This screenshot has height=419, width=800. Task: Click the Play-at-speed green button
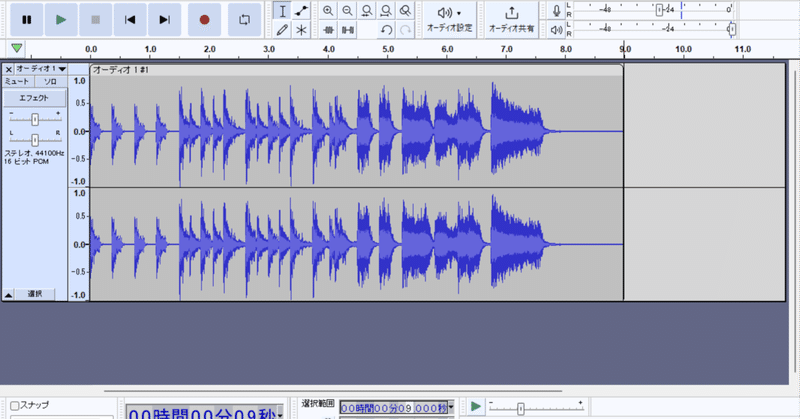[x=475, y=407]
